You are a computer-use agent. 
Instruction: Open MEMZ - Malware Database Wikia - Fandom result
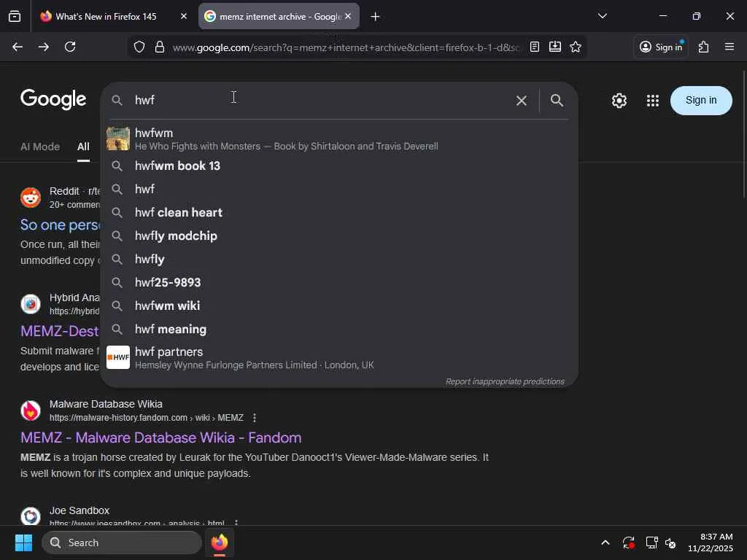[161, 437]
